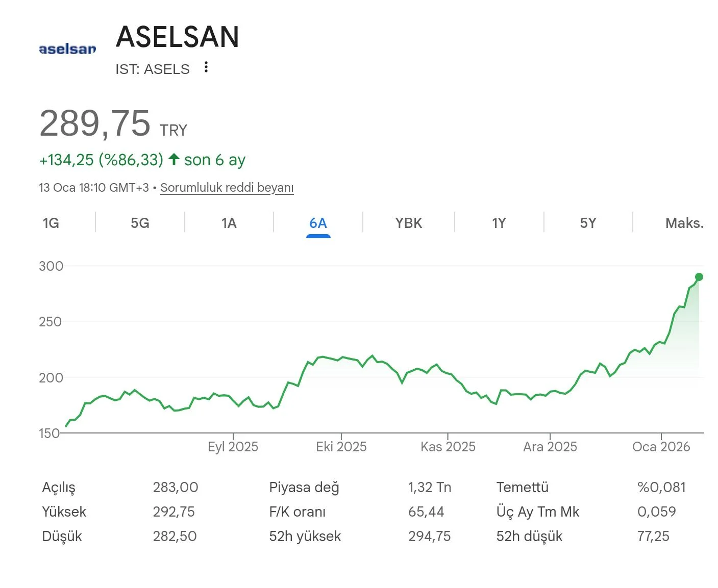718x588 pixels.
Task: Click the Oca 2026 marker on the chart axis
Action: (x=661, y=447)
